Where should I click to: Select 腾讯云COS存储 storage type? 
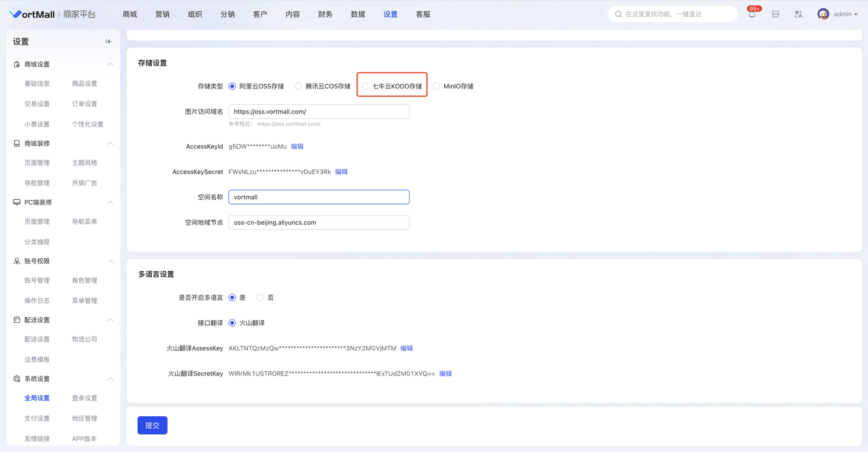pos(298,86)
